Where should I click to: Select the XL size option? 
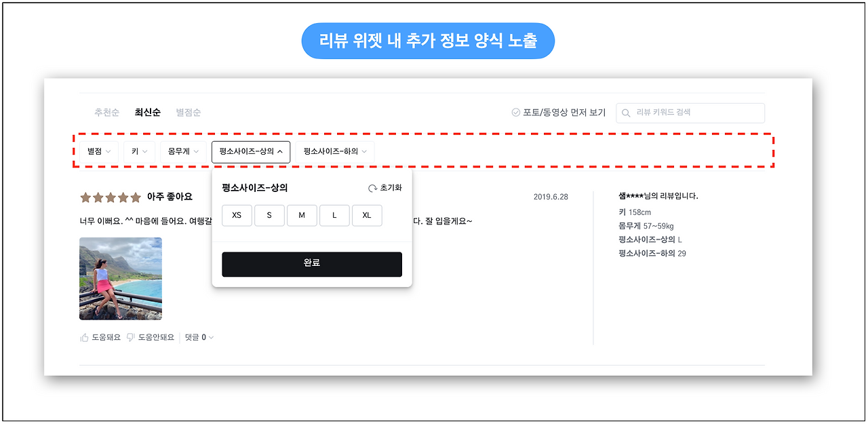[367, 215]
